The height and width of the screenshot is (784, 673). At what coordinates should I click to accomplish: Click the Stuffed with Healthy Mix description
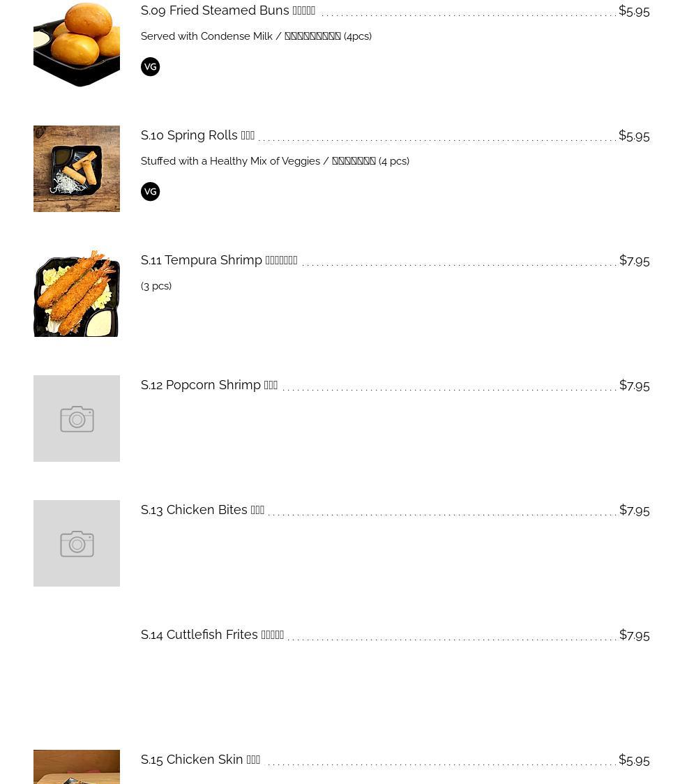[x=275, y=161]
